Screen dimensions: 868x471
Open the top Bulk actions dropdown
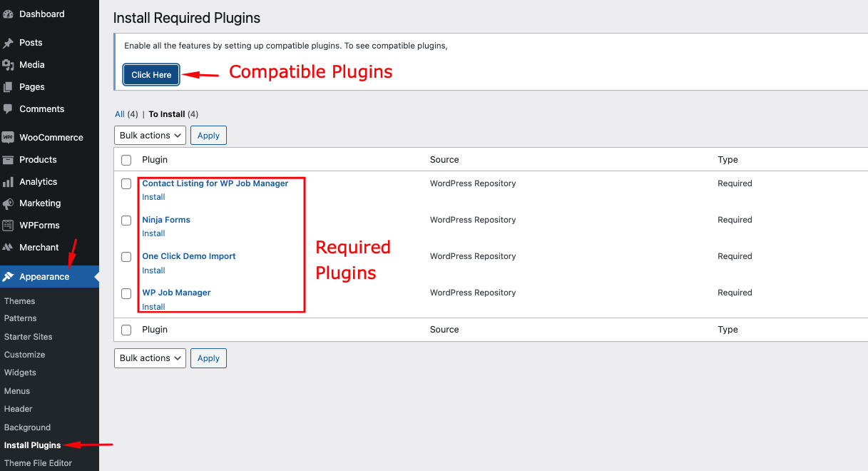(150, 135)
